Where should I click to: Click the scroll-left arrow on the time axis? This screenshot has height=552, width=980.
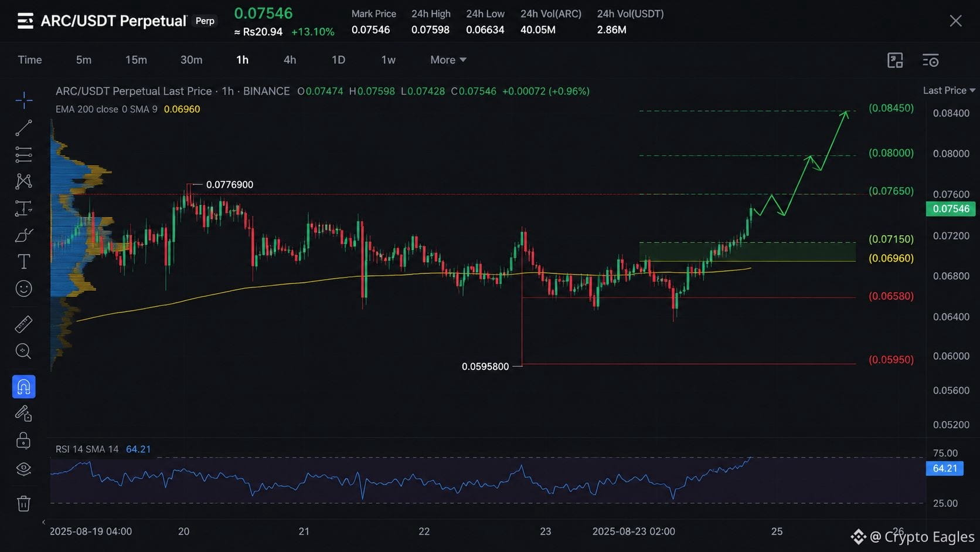click(x=43, y=522)
